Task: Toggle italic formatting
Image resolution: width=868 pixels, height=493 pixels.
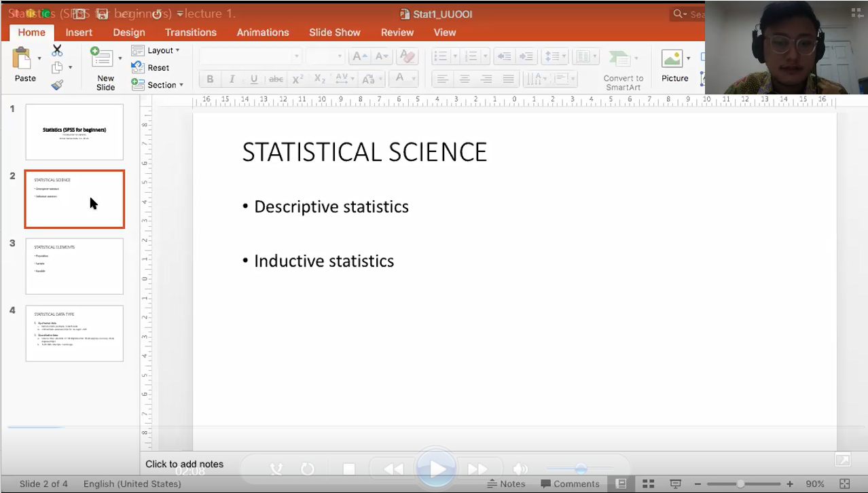Action: [x=232, y=79]
